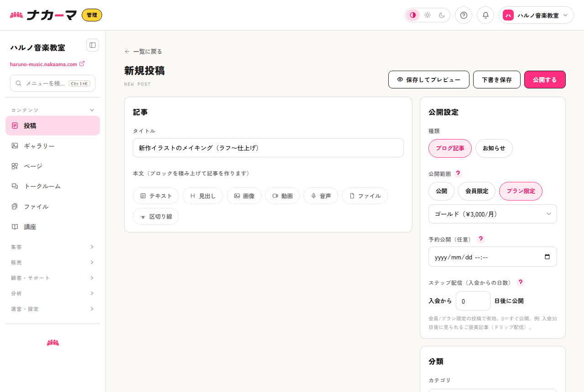This screenshot has height=392, width=584.
Task: Click the days-after-joining number field
Action: point(473,301)
